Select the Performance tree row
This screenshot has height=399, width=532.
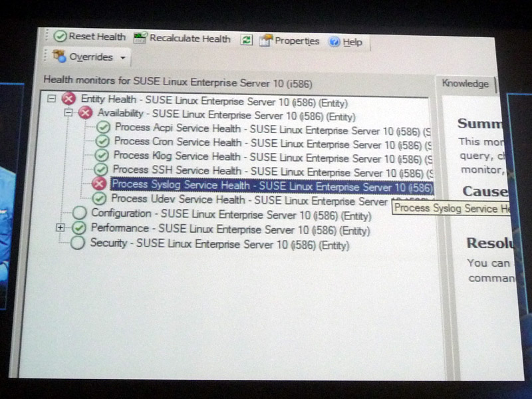pyautogui.click(x=230, y=229)
